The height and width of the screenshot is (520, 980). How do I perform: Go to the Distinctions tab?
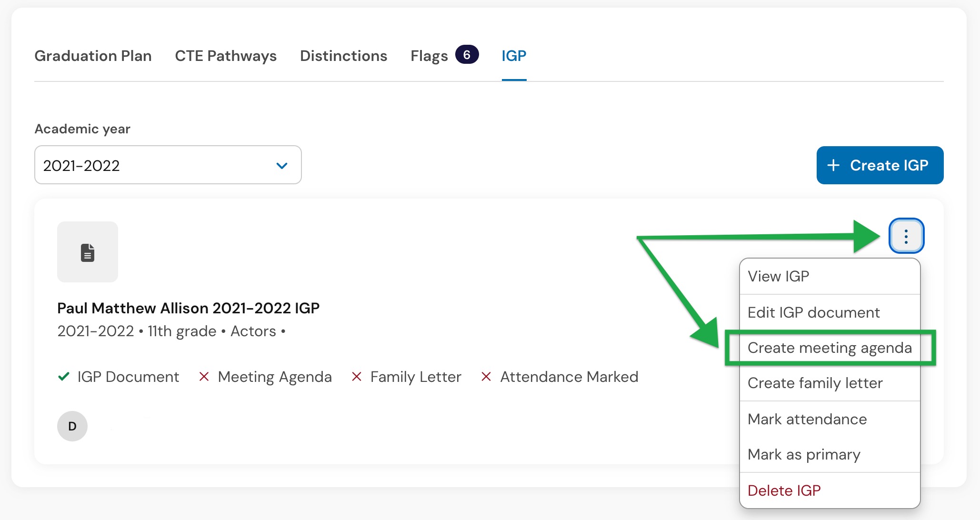click(x=343, y=56)
